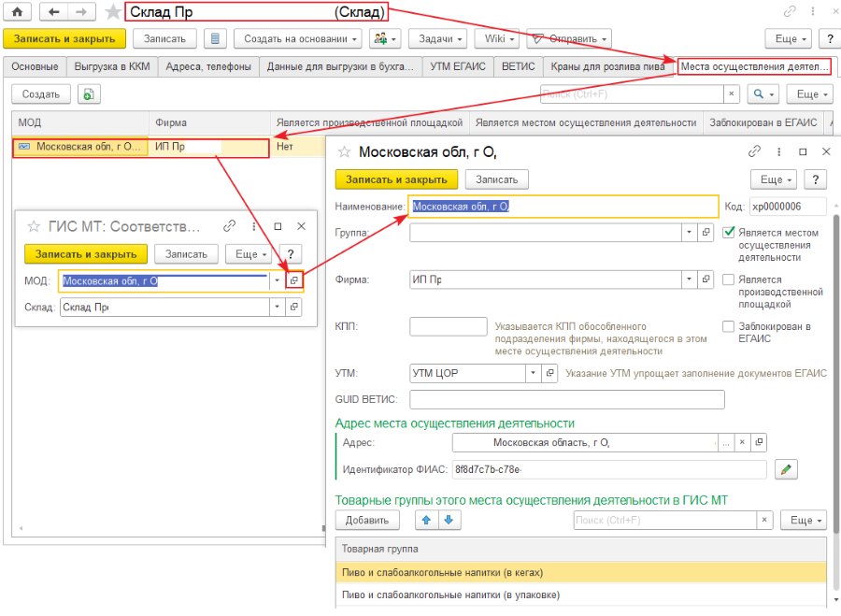The width and height of the screenshot is (841, 616).
Task: Open the report list icon beside Записать
Action: pyautogui.click(x=215, y=38)
